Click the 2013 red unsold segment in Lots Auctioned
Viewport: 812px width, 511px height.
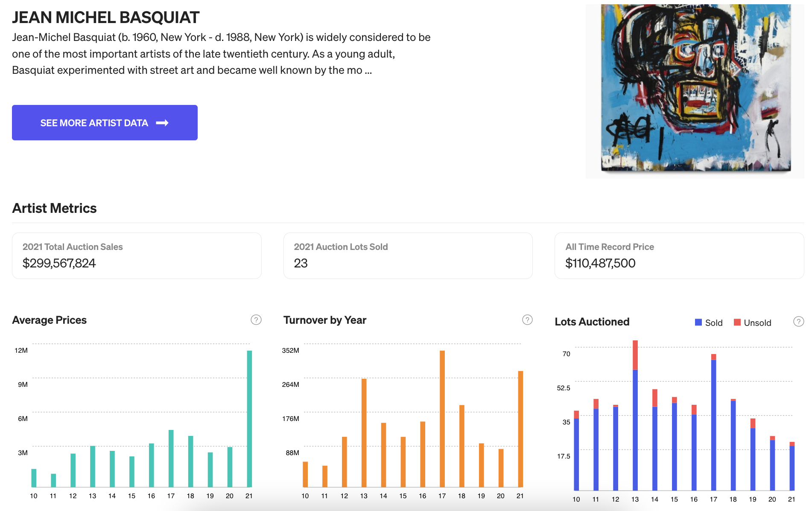(x=635, y=355)
